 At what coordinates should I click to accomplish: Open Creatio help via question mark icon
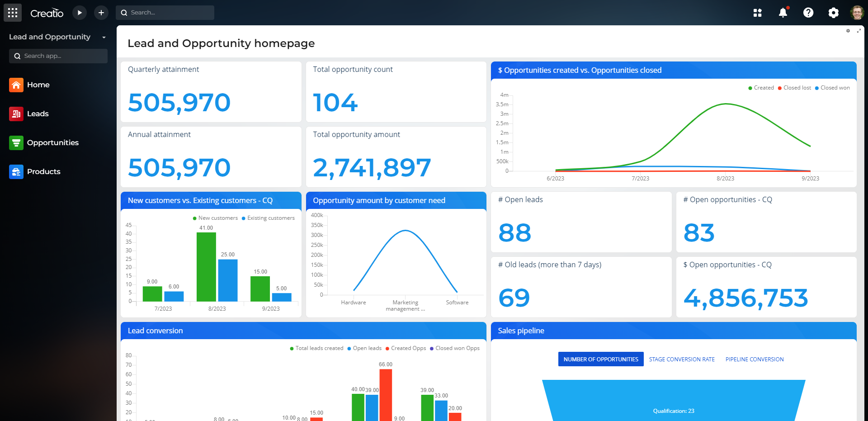[808, 13]
